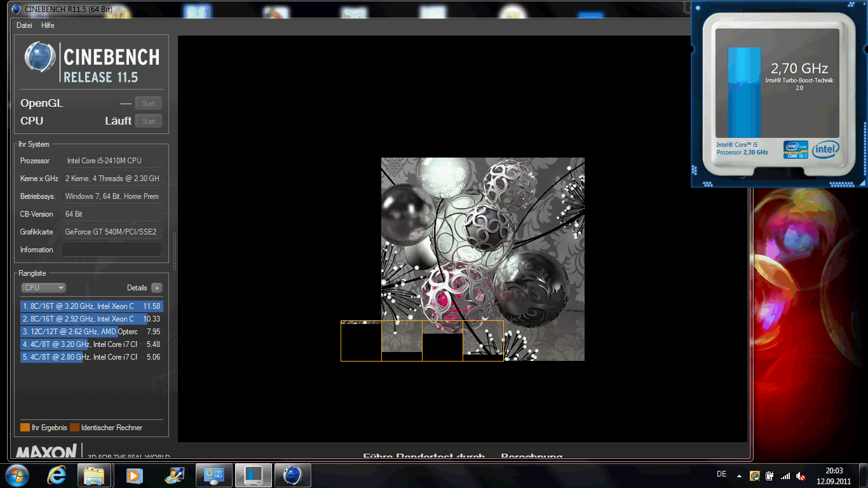The width and height of the screenshot is (868, 488).
Task: Switch to the Cinebench taskbar button
Action: click(292, 475)
